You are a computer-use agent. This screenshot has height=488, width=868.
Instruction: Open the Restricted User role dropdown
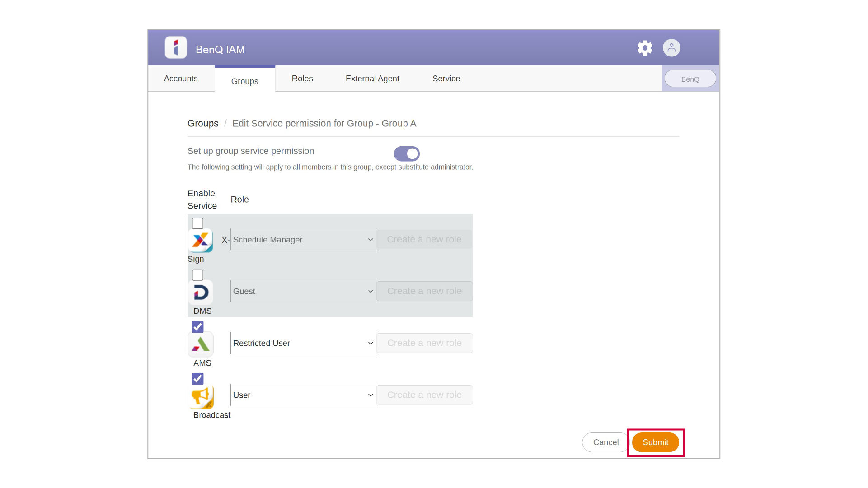303,344
